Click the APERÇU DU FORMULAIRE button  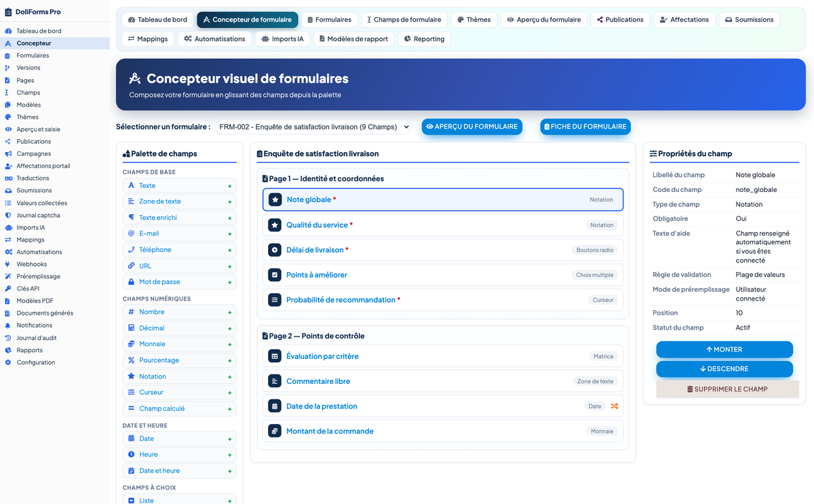[x=472, y=127]
